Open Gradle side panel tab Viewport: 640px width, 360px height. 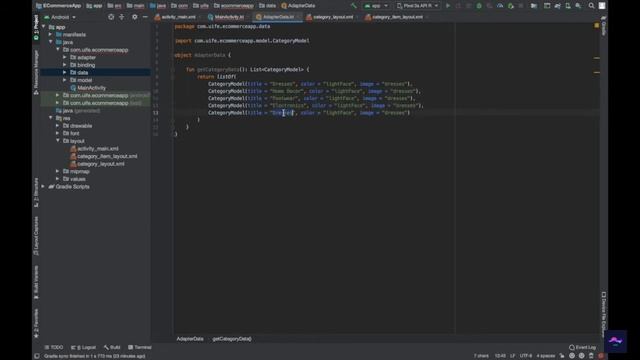point(604,26)
